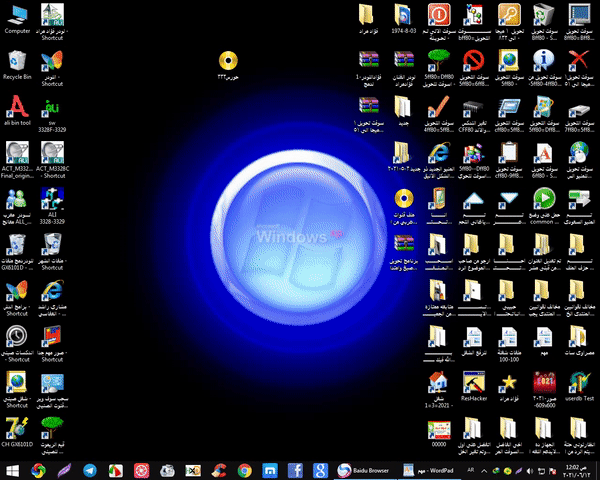
Task: Open the 00000 image file
Action: [x=439, y=433]
